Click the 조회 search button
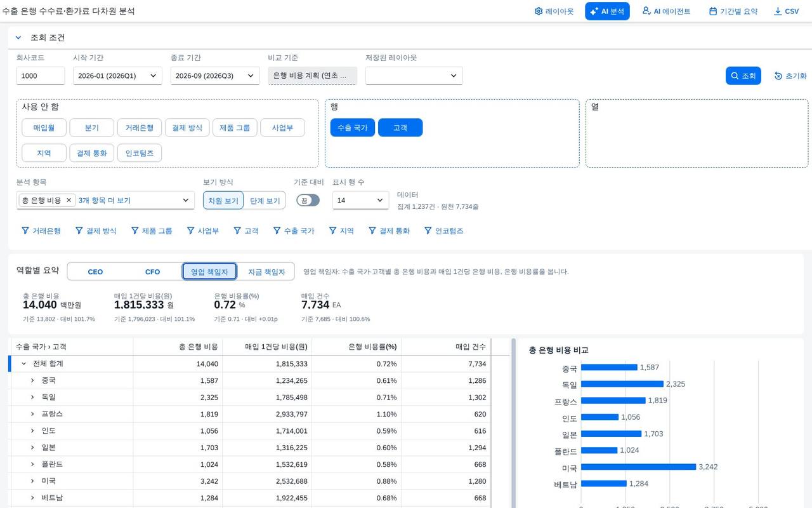The width and height of the screenshot is (812, 508). point(743,76)
